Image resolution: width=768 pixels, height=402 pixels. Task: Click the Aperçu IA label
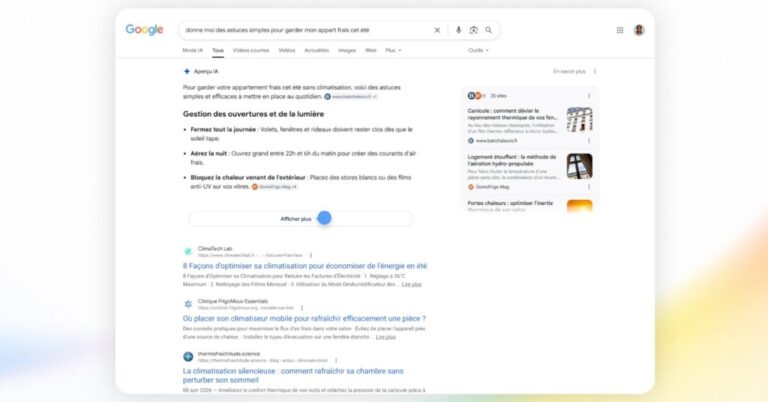[206, 71]
